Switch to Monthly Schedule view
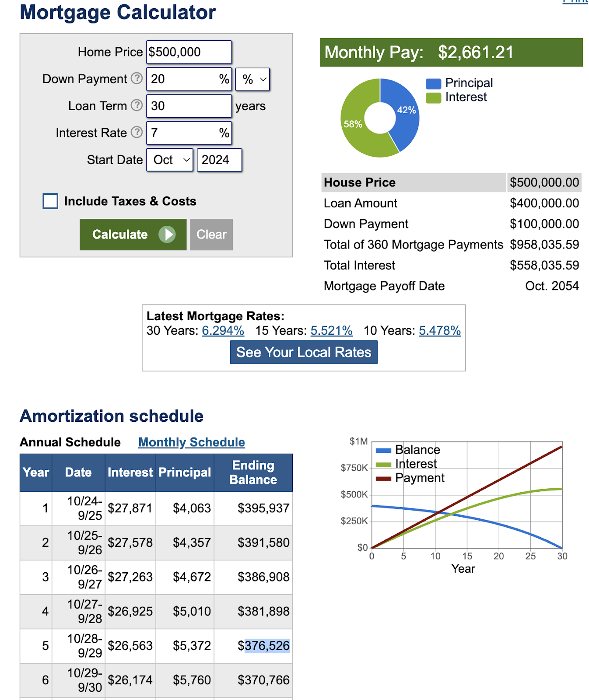This screenshot has height=700, width=589. click(192, 442)
